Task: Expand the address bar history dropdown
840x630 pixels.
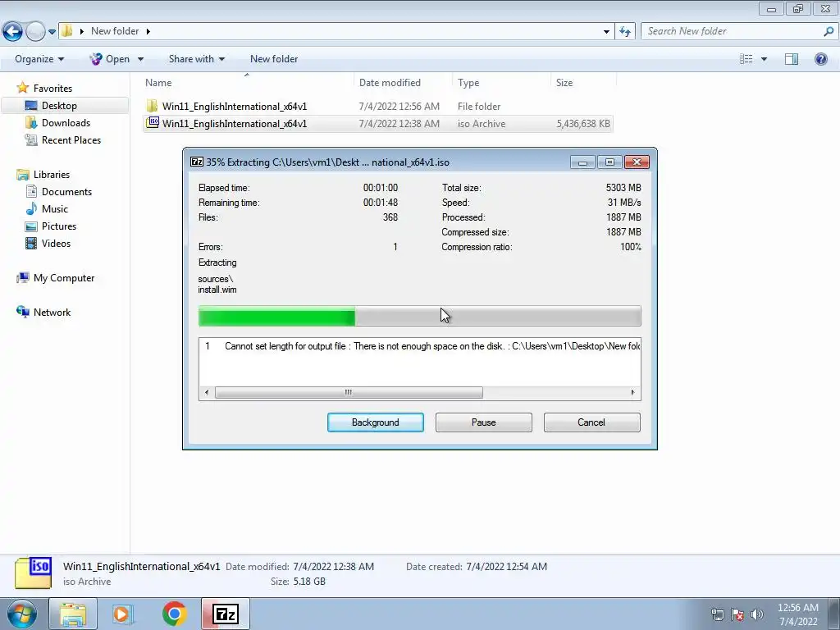Action: tap(606, 32)
